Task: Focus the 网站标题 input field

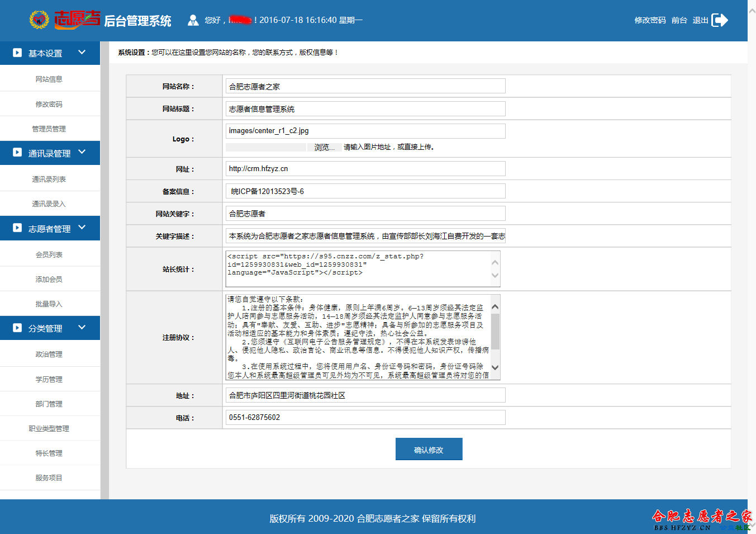Action: tap(365, 108)
